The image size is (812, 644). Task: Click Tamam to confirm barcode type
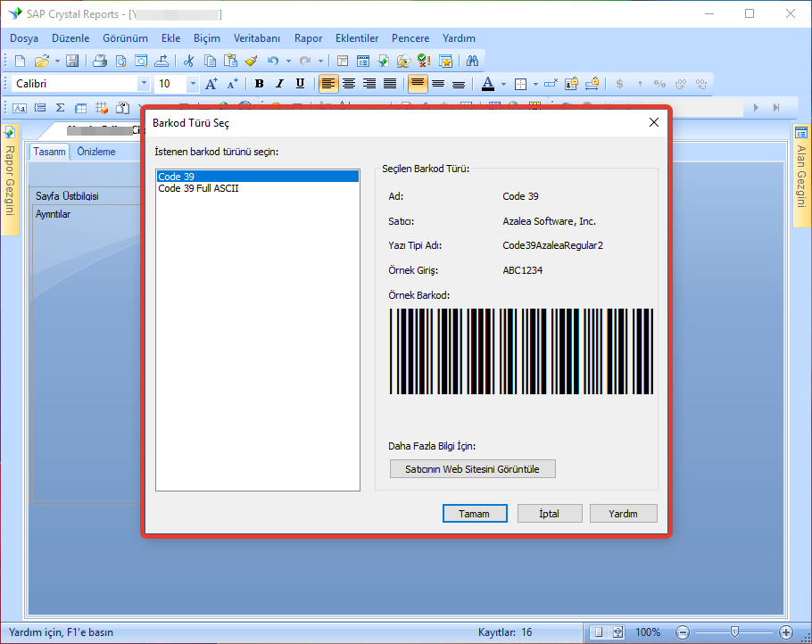pos(475,514)
